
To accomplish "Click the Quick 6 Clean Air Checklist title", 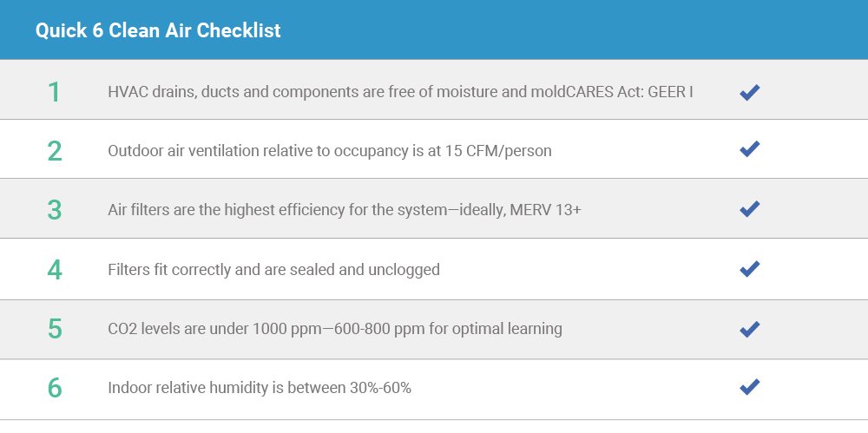I will 158,30.
